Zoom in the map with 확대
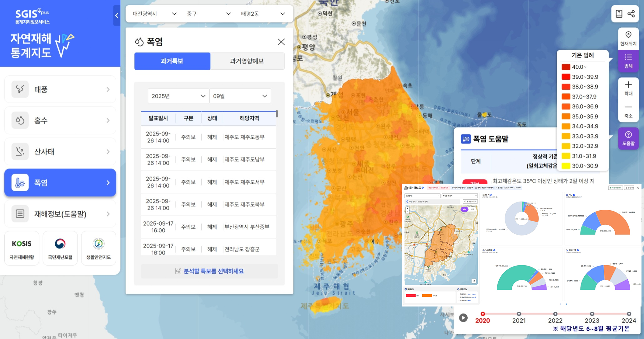 click(x=628, y=88)
